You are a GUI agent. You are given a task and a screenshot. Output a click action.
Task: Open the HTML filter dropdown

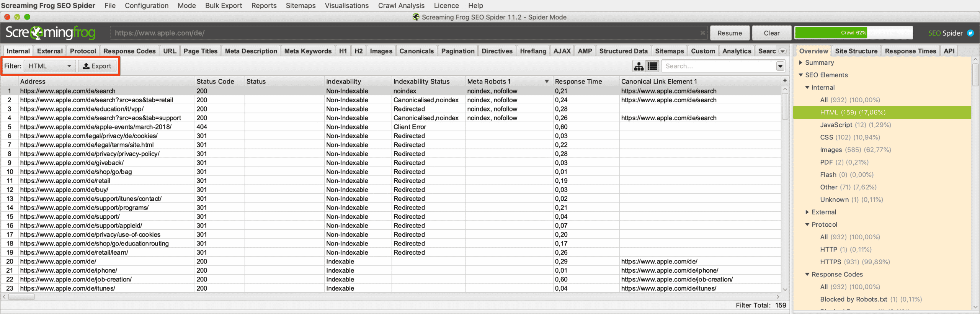click(50, 66)
